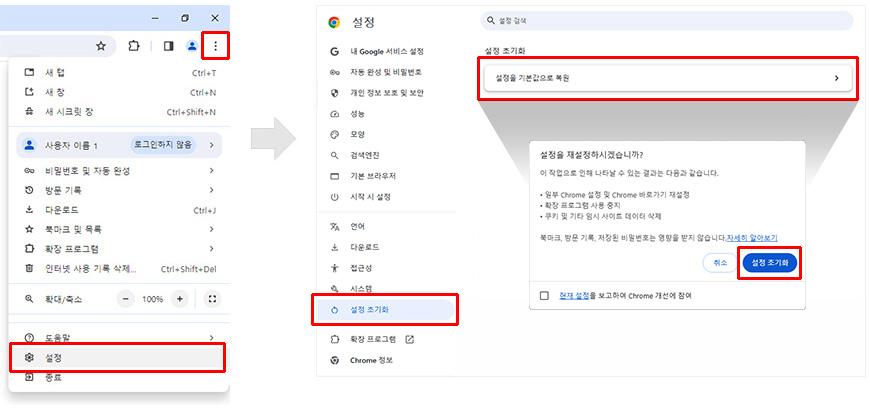This screenshot has height=410, width=870.
Task: Click the profile avatar icon
Action: 192,46
